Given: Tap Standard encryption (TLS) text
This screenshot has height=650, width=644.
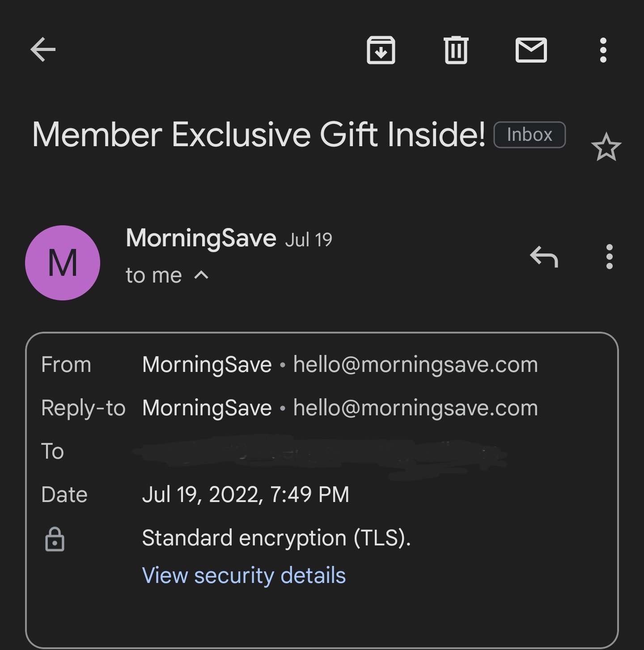Looking at the screenshot, I should [x=276, y=538].
